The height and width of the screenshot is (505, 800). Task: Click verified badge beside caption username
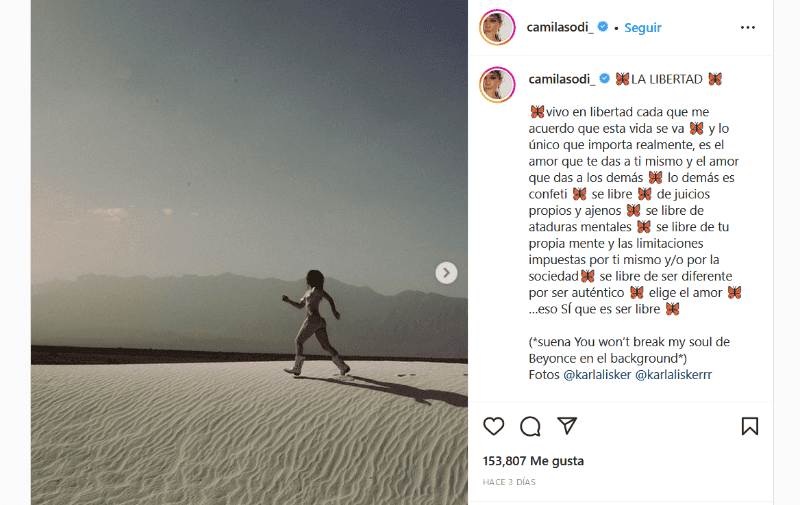pos(604,79)
